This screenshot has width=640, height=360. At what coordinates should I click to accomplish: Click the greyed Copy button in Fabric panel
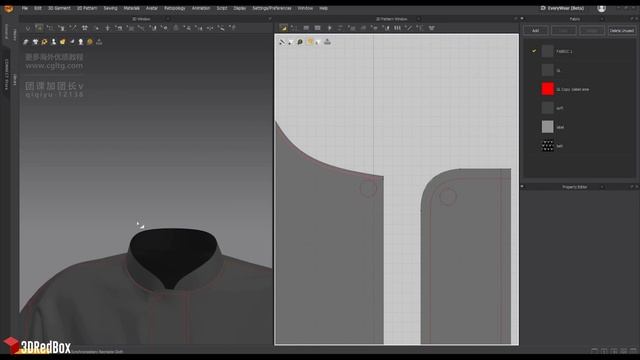(x=564, y=31)
